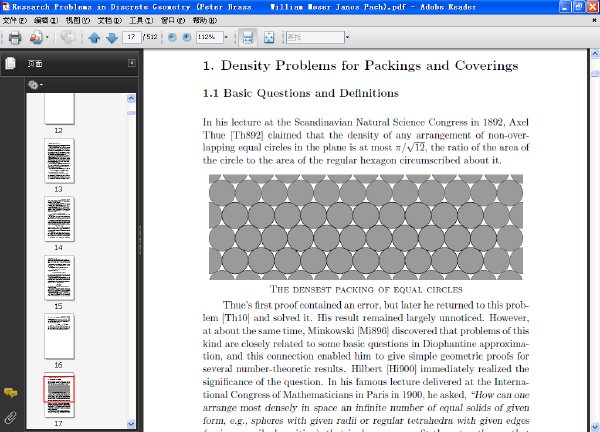This screenshot has height=432, width=600.
Task: Open the 工具 (Tools) menu
Action: (141, 20)
